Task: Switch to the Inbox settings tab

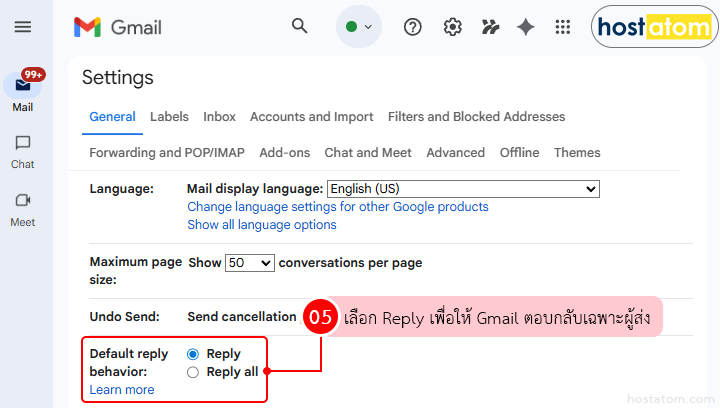Action: 219,117
